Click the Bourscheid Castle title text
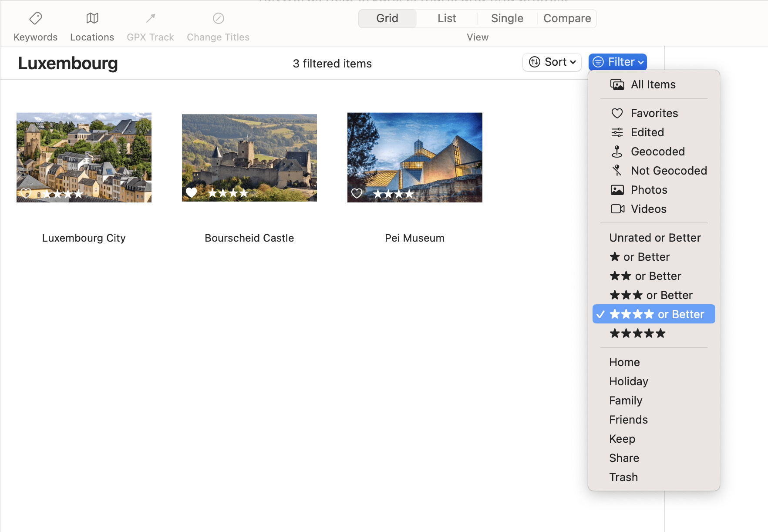768x532 pixels. point(249,238)
